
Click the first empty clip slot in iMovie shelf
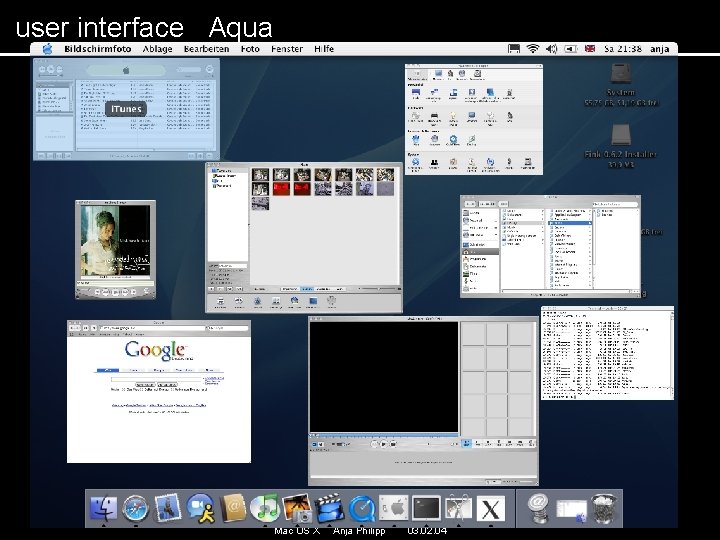473,334
